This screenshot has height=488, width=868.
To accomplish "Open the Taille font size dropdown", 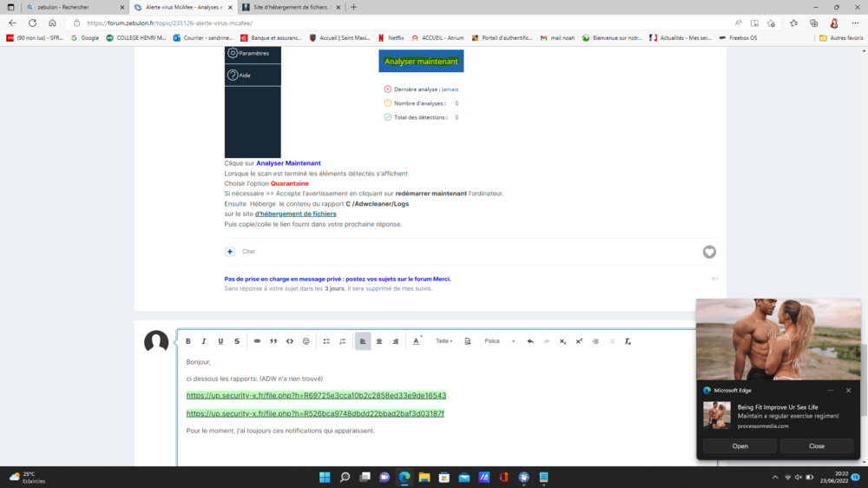I will point(444,341).
